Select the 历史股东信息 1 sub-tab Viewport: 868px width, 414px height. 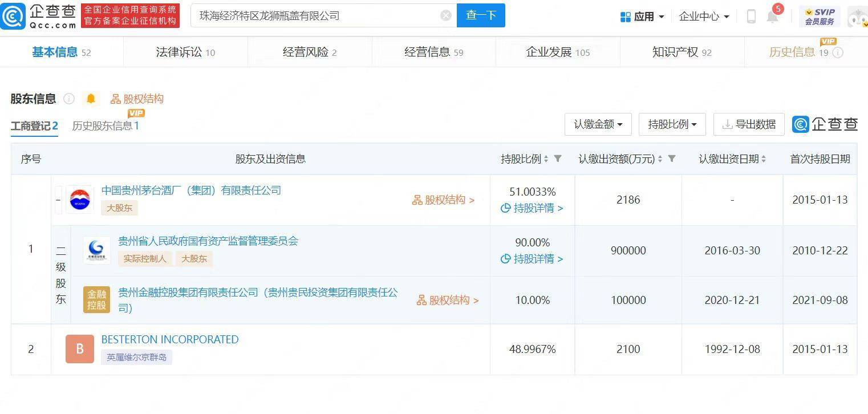point(106,126)
